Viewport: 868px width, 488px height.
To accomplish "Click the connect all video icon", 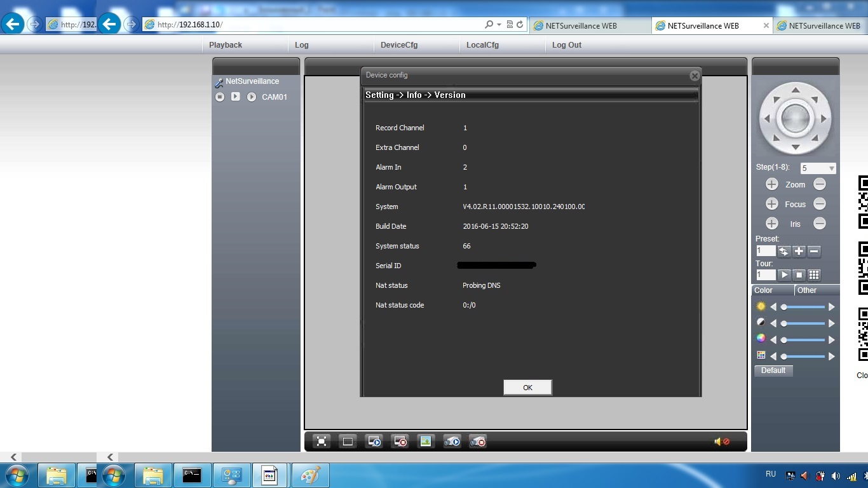I will pyautogui.click(x=374, y=442).
